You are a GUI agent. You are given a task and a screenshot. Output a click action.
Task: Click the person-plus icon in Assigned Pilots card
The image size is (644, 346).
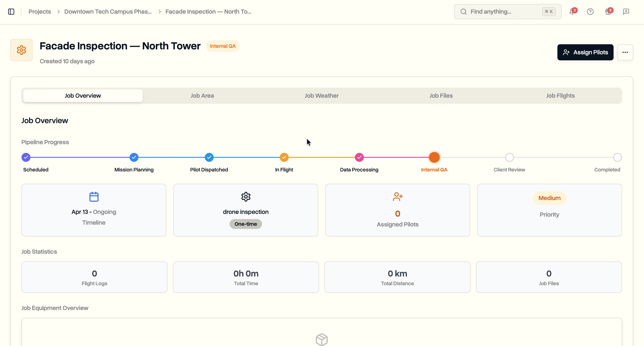[397, 196]
